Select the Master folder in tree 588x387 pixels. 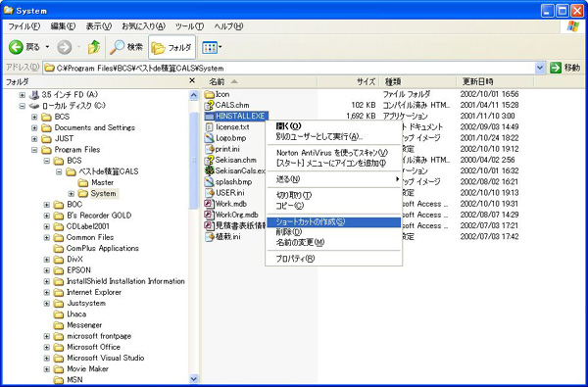[x=96, y=182]
